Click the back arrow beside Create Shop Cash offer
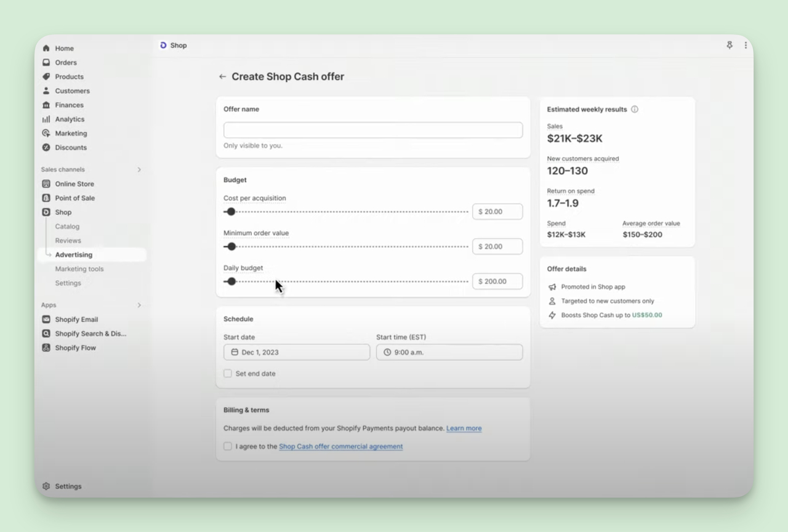 (222, 77)
